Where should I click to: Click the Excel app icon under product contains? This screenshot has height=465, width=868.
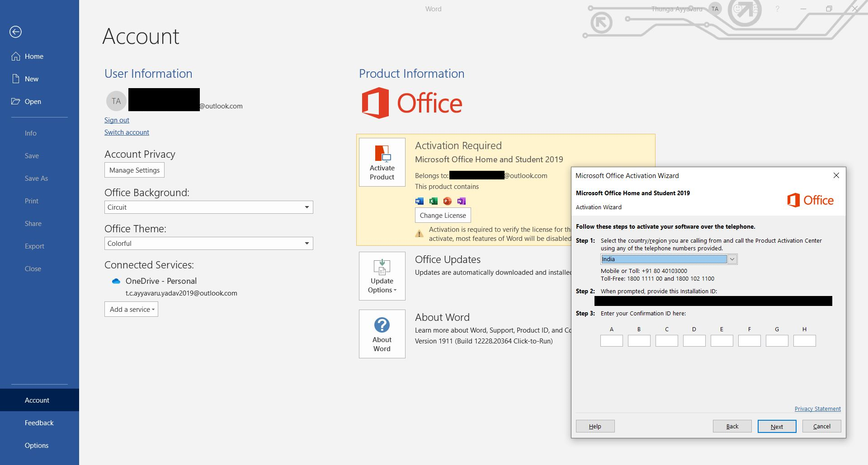[434, 201]
